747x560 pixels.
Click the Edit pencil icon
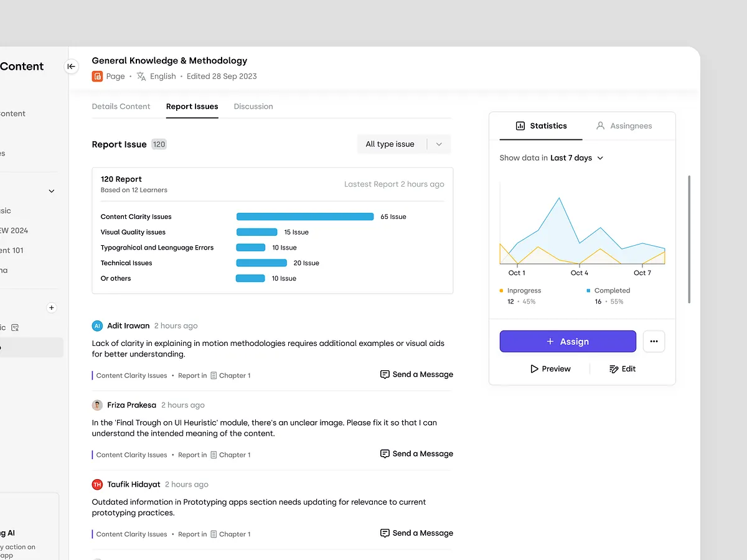(613, 368)
